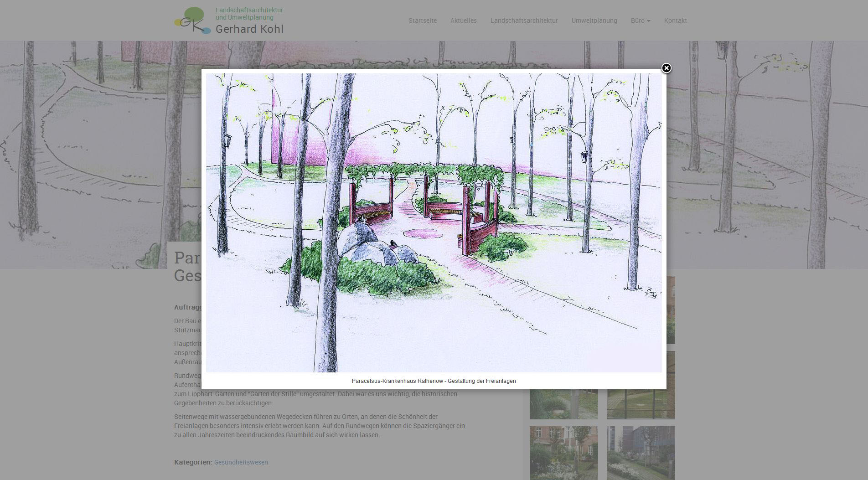Open the Büro menu item
The width and height of the screenshot is (868, 480).
click(637, 21)
